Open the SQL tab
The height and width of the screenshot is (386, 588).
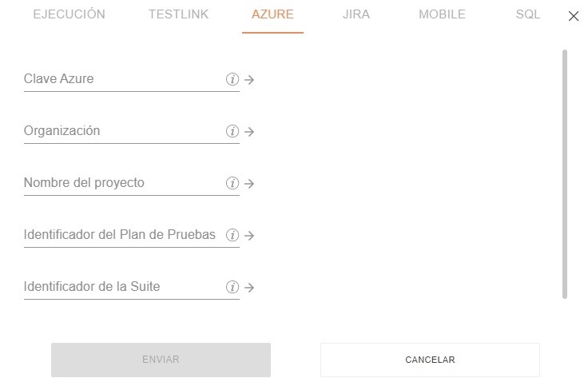click(528, 14)
